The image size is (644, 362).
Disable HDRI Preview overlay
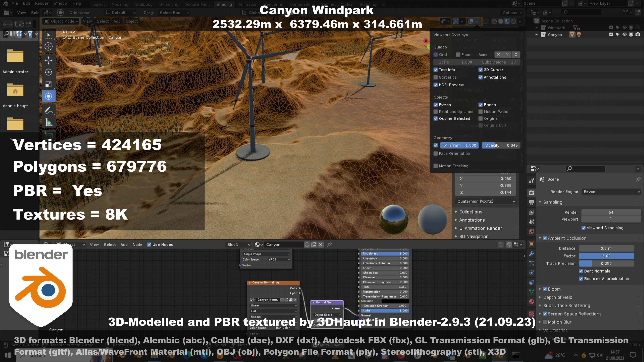(436, 85)
